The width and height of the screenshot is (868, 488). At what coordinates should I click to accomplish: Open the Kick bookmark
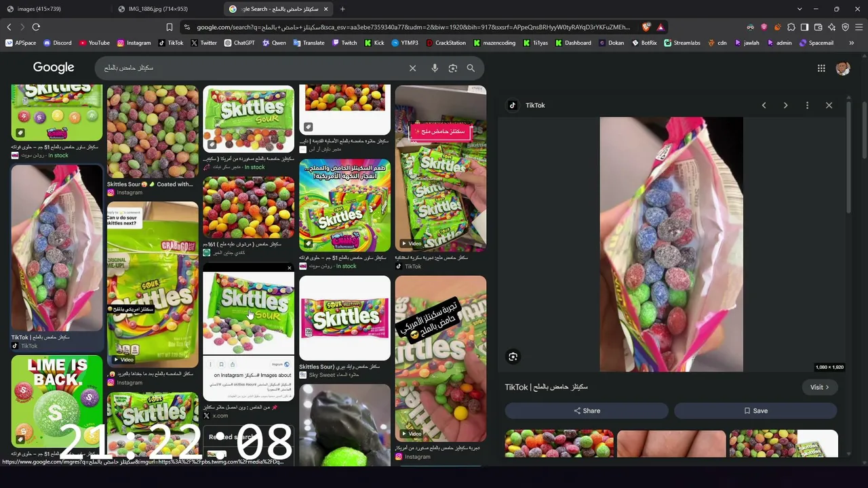(x=374, y=43)
